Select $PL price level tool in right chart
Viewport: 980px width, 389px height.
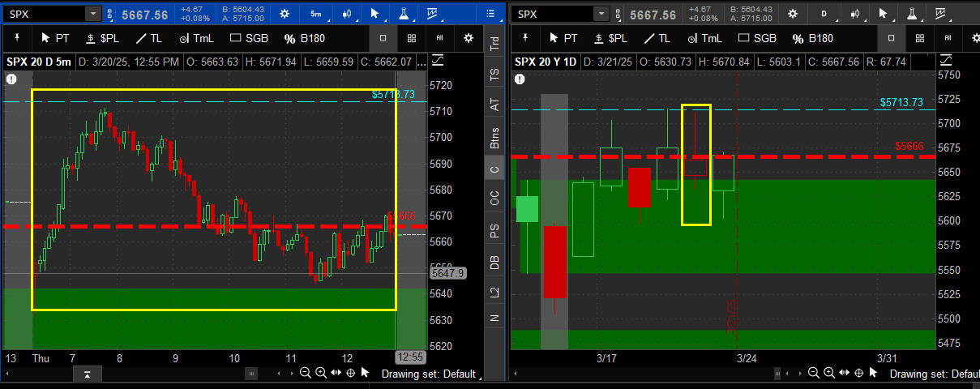pos(610,38)
